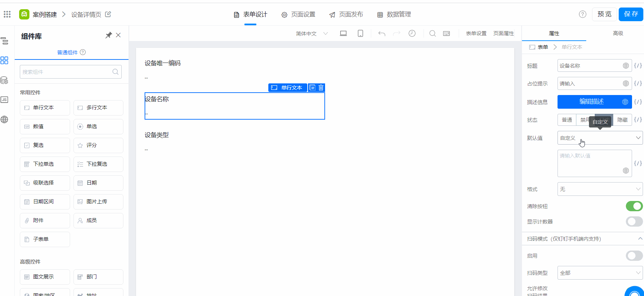
Task: Click the green 案例搭建 app logo
Action: 24,14
